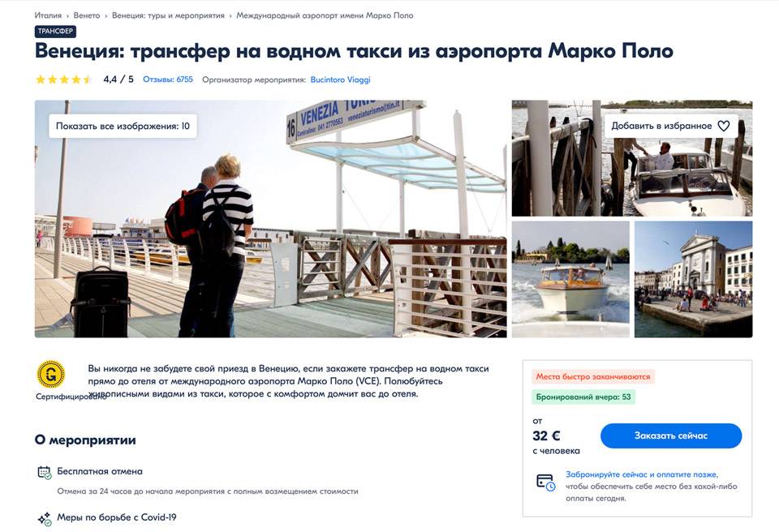
Task: Click the Covid-19 measures sparkle icon
Action: coord(45,518)
